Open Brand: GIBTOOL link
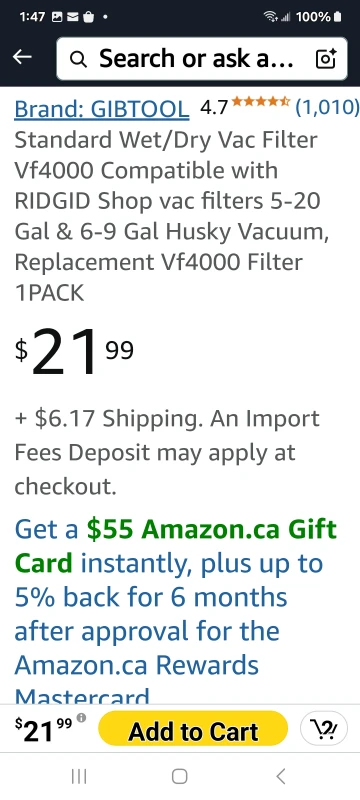The image size is (360, 800). point(102,109)
